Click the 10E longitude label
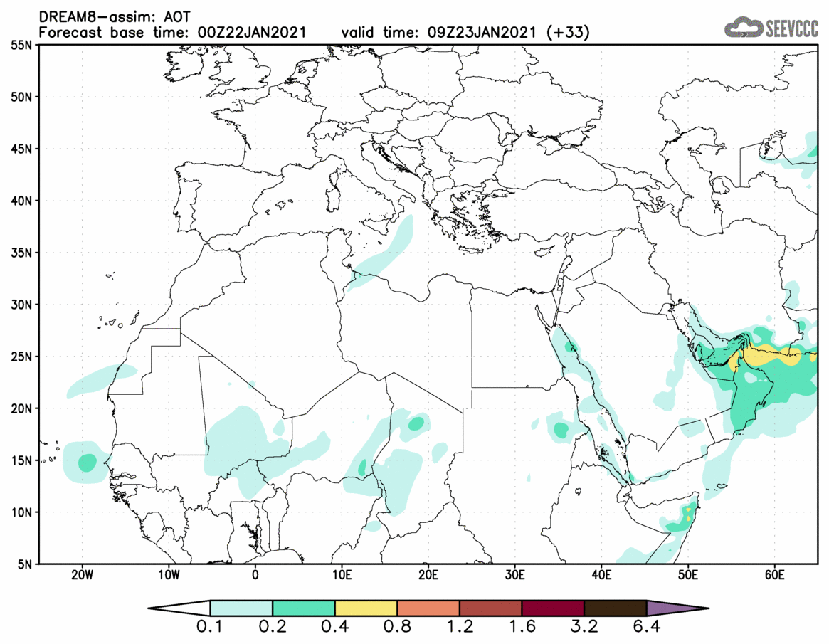The width and height of the screenshot is (829, 644). click(x=342, y=575)
